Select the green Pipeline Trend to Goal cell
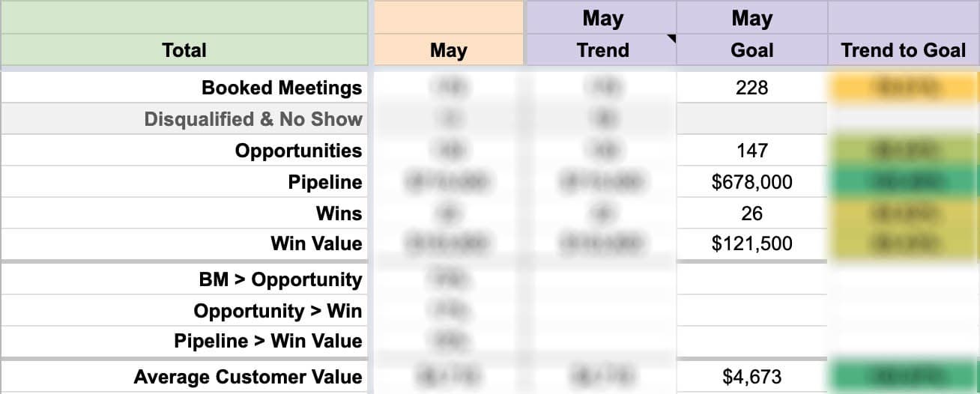 pyautogui.click(x=904, y=182)
